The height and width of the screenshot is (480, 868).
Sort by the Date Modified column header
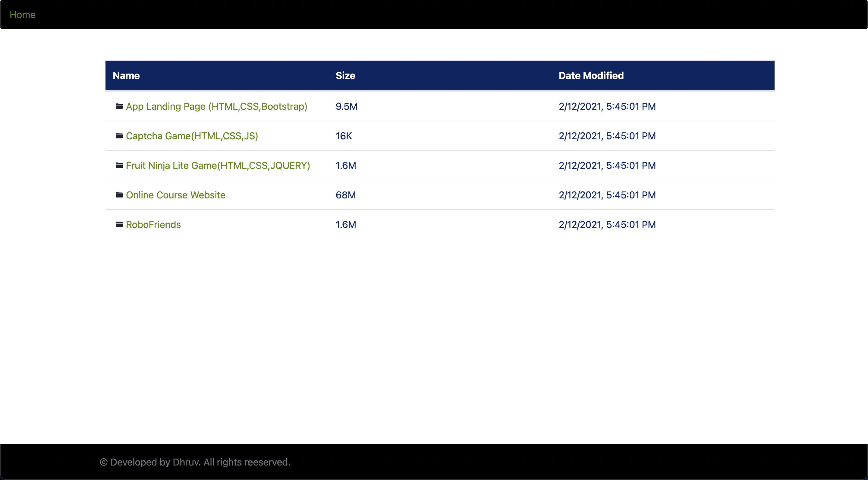click(591, 75)
